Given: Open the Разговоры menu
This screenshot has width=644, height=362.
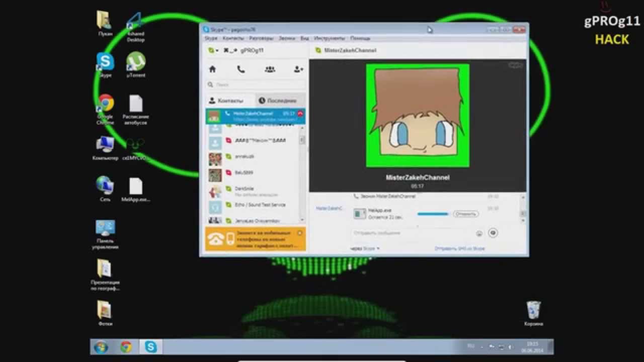Looking at the screenshot, I should point(262,38).
